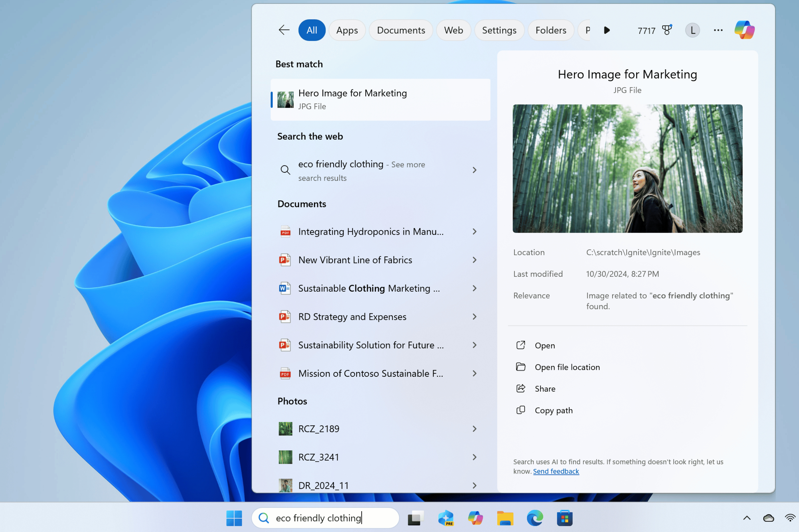Switch to the Documents filter tab
Image resolution: width=799 pixels, height=532 pixels.
(401, 30)
